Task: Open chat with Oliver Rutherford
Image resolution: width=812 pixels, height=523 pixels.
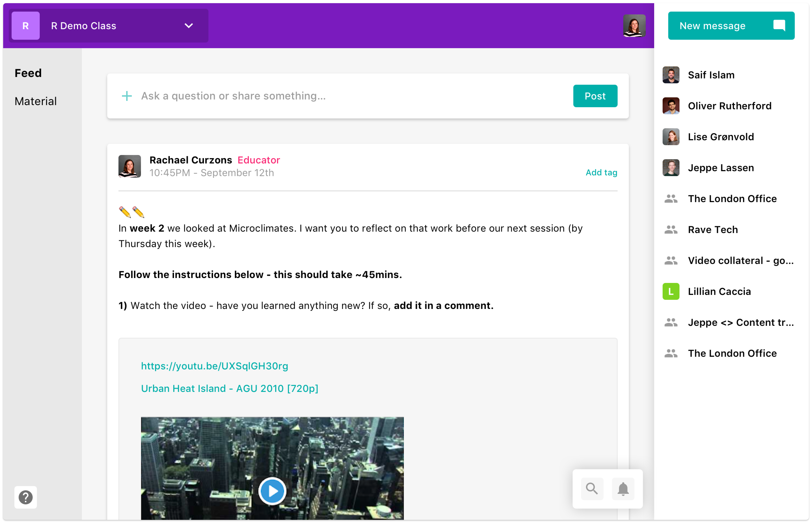Action: [x=731, y=106]
